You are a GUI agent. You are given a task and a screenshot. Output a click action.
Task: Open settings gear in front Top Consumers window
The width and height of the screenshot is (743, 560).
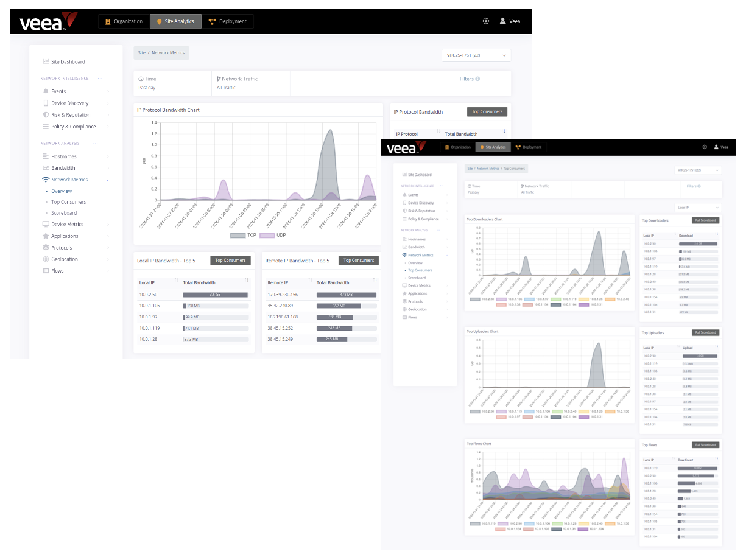705,147
